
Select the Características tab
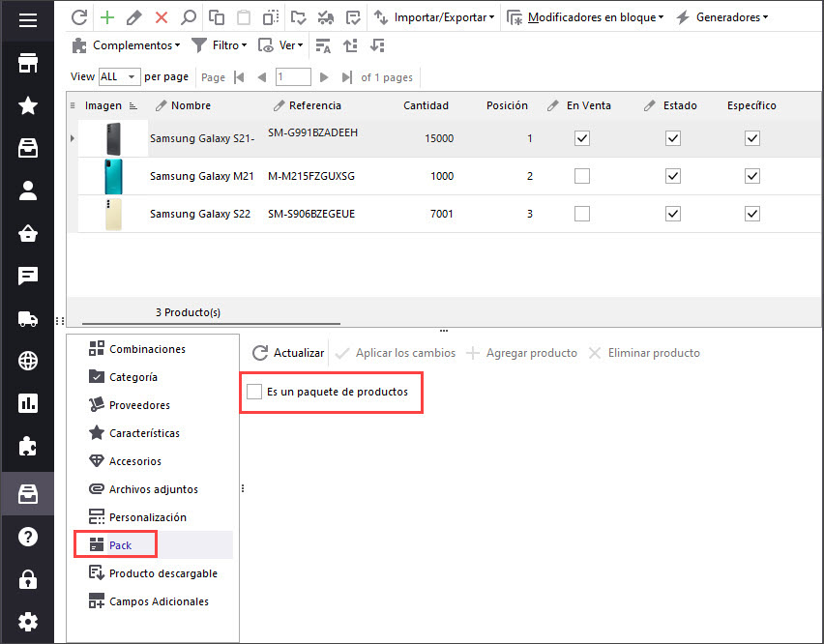(x=134, y=433)
